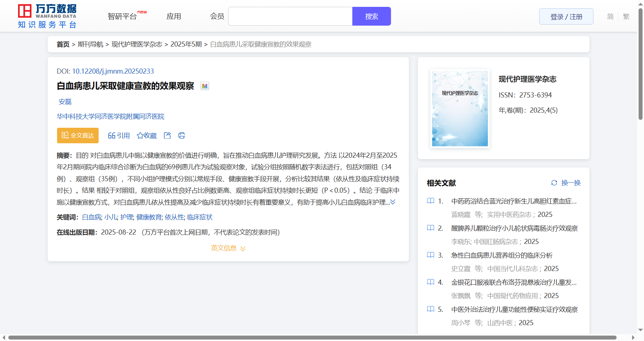Click the 换一换 refresh icon
This screenshot has width=644, height=341.
[x=554, y=183]
